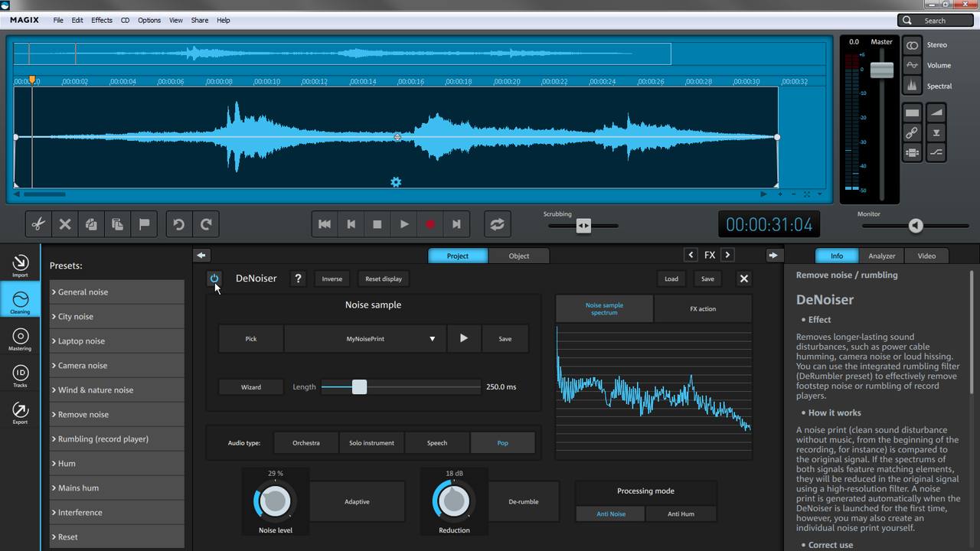Click the Pick noise sample button
980x551 pixels.
(x=251, y=338)
